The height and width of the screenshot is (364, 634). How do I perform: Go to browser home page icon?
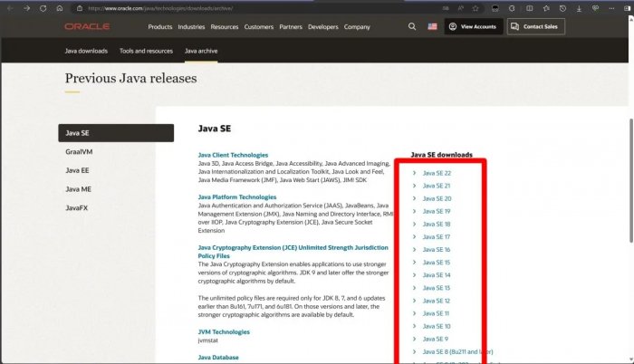[60, 8]
